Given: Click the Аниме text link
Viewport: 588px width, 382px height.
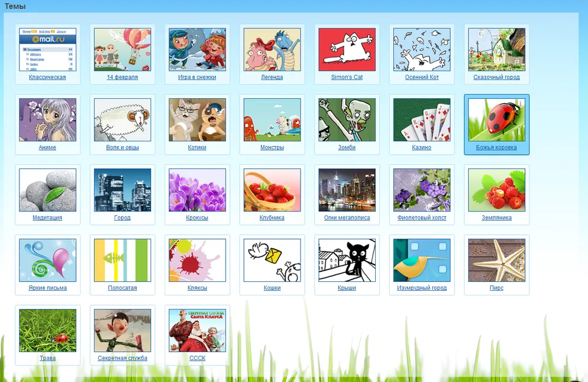Looking at the screenshot, I should tap(47, 147).
